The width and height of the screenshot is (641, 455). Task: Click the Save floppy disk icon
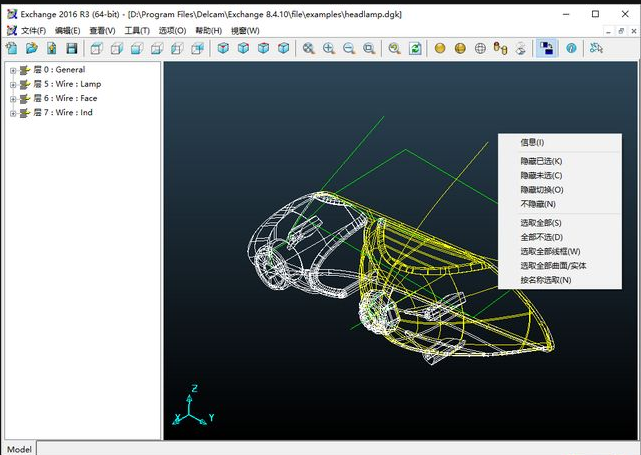[x=71, y=48]
